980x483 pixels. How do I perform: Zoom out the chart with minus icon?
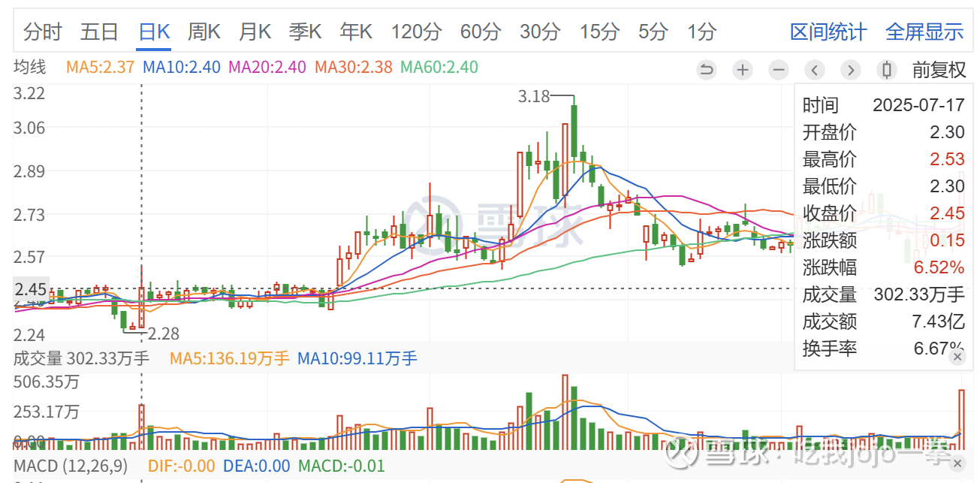click(779, 70)
